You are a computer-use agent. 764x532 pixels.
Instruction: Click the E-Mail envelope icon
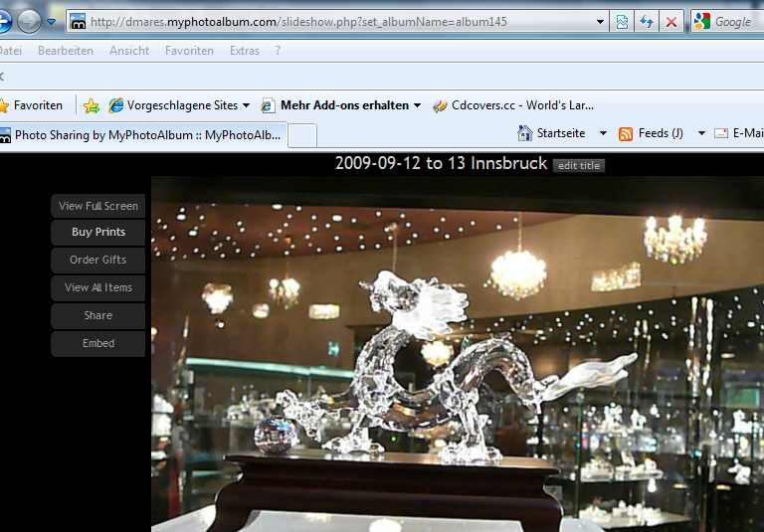(x=721, y=133)
